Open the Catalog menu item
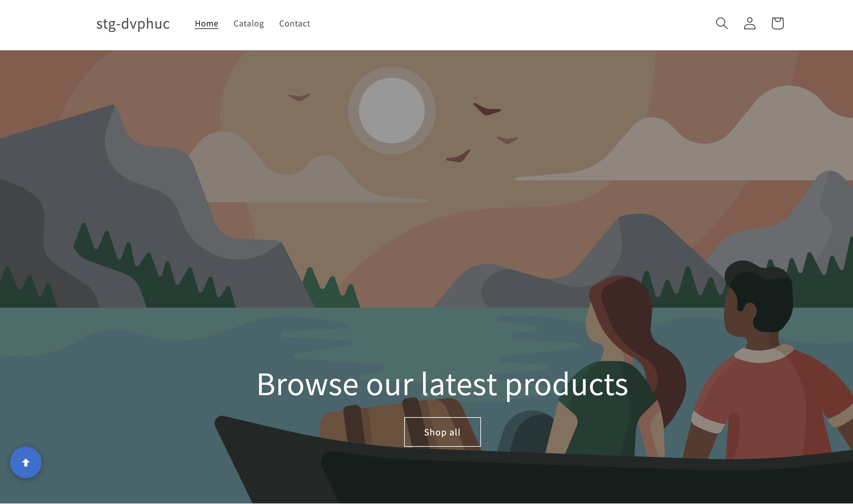 (249, 23)
